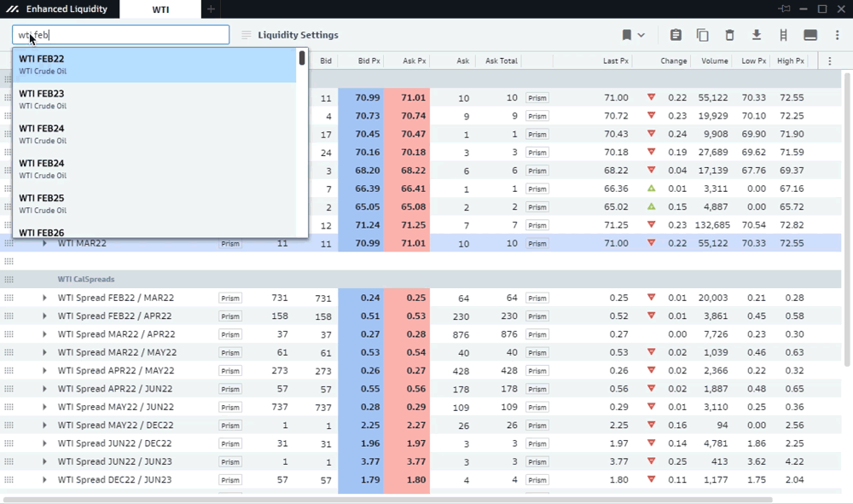This screenshot has width=853, height=504.
Task: Click drag handle of WTI Spread JUN22 / JUN23 row
Action: click(9, 461)
